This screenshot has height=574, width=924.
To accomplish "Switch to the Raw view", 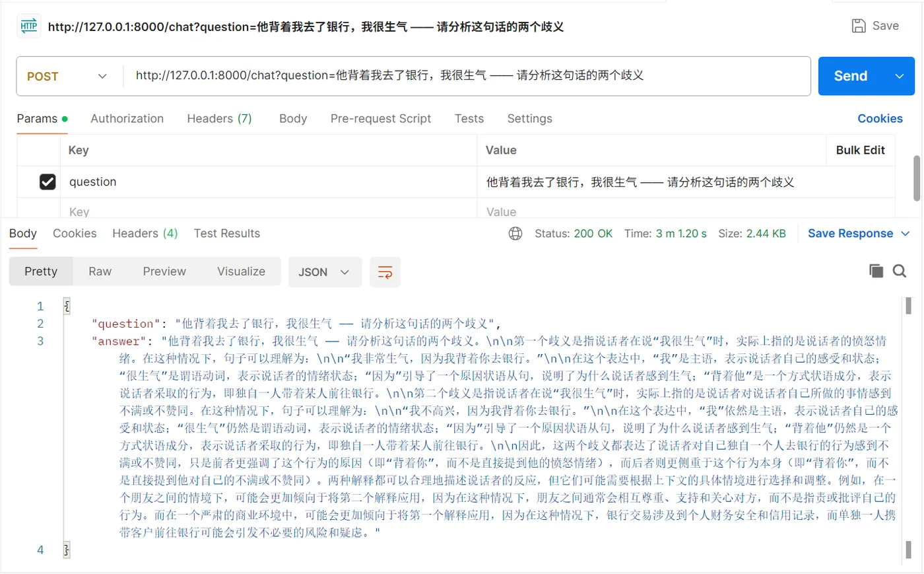I will 100,271.
